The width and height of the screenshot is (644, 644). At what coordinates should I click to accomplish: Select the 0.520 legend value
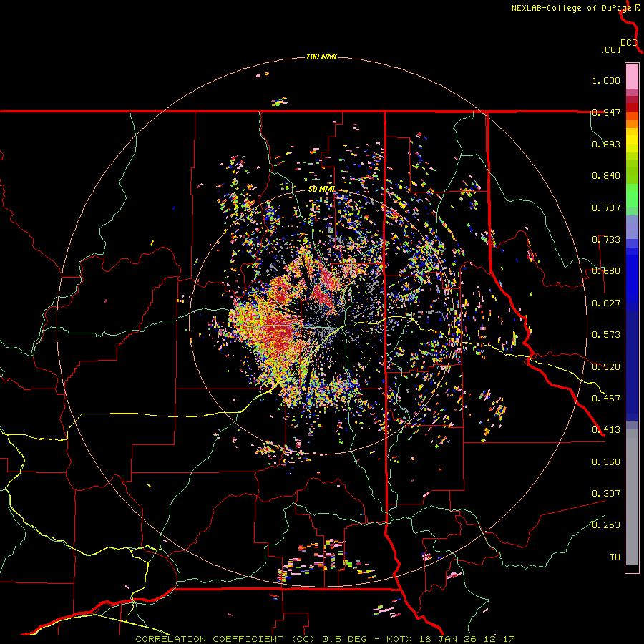pos(606,367)
